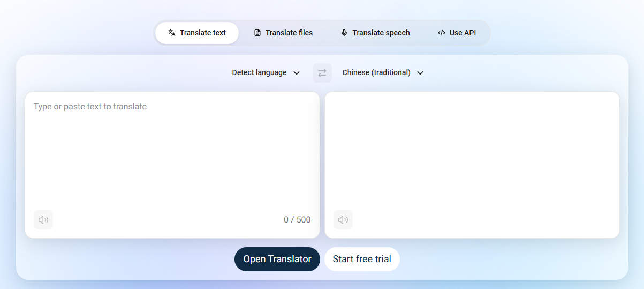Play source text audio speaker icon
The image size is (644, 289).
(x=43, y=220)
